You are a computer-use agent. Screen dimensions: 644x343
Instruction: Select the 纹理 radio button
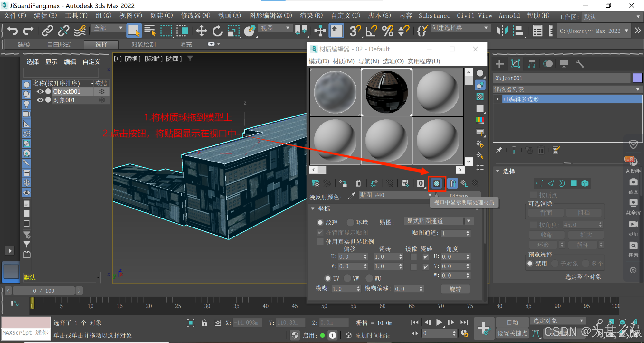point(320,222)
